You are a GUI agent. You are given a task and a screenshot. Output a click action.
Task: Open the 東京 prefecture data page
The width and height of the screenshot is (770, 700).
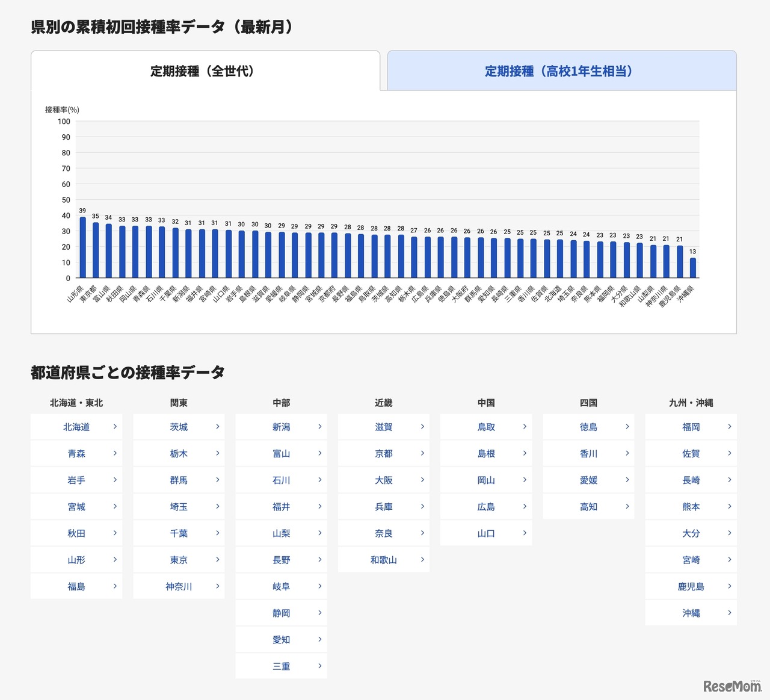coord(179,559)
